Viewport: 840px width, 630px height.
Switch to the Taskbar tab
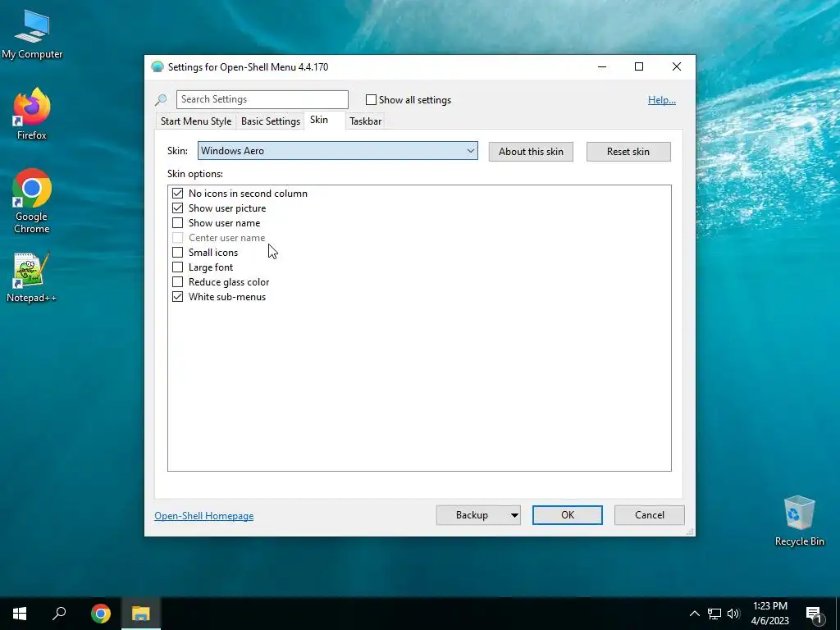[x=365, y=121]
